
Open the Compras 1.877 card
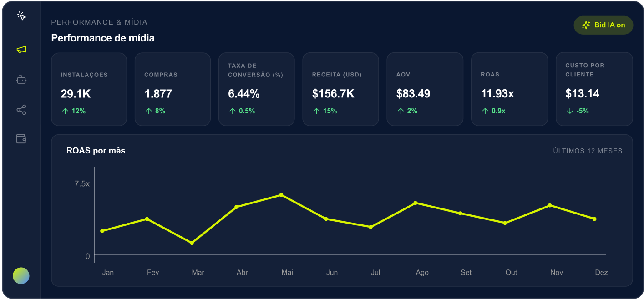point(172,89)
